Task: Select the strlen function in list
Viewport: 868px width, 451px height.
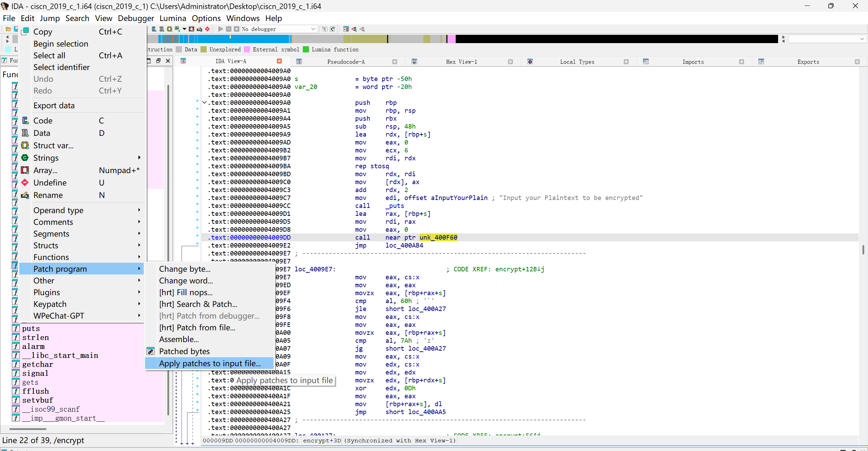Action: pyautogui.click(x=35, y=337)
